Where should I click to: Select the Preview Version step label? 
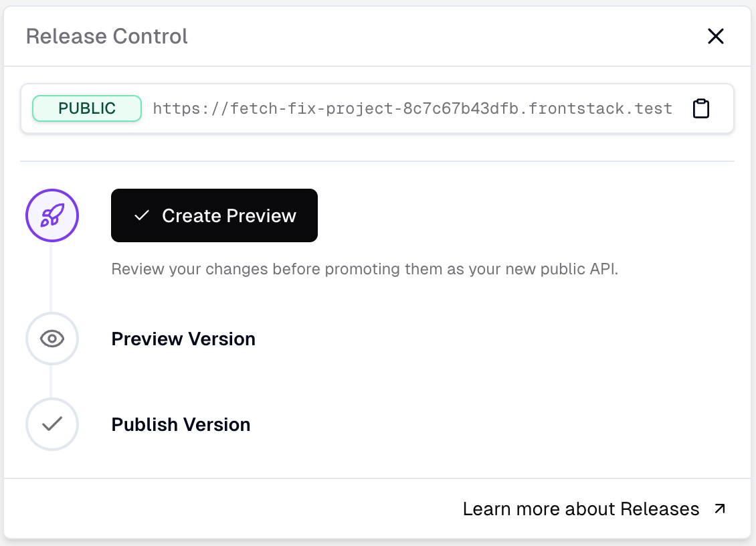click(183, 339)
